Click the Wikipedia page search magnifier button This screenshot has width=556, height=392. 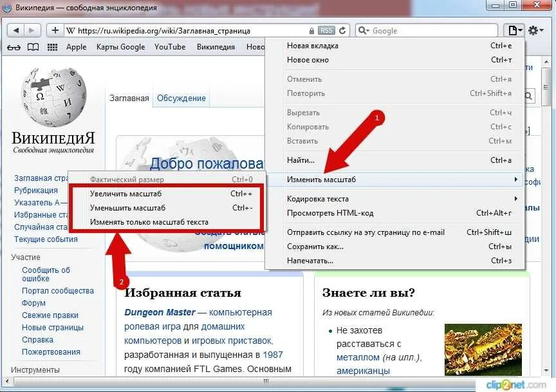pos(528,96)
